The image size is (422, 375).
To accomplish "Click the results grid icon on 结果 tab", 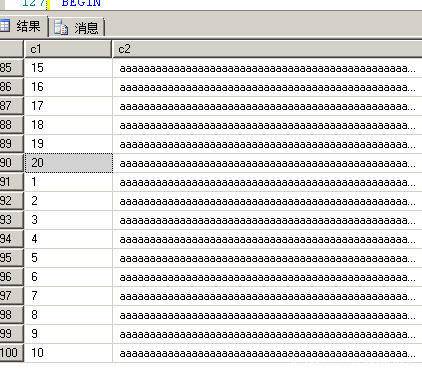I will pos(4,26).
